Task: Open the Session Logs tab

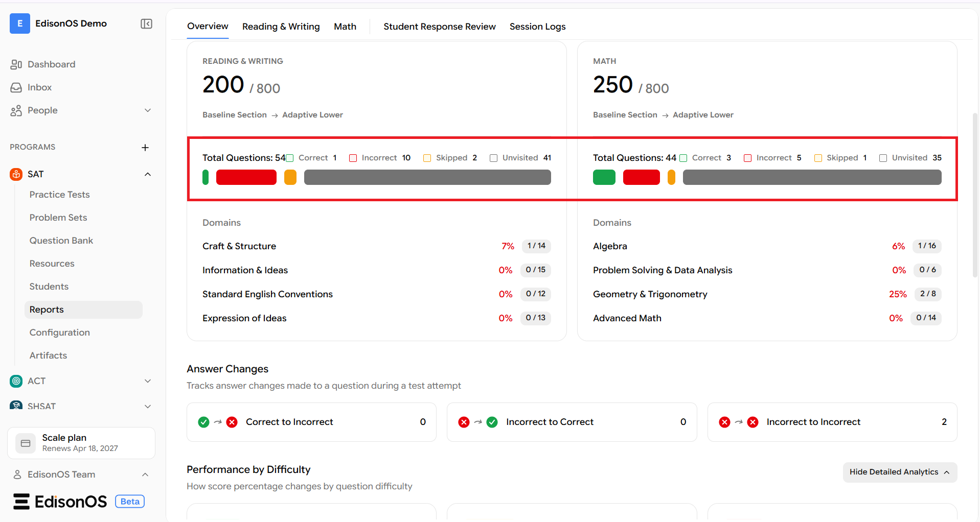Action: [x=537, y=27]
